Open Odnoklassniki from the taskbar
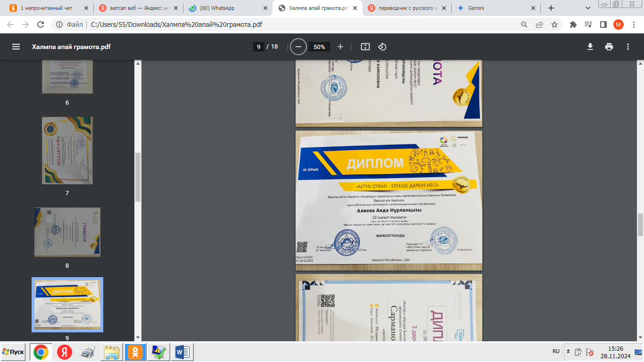The image size is (644, 362). coord(135,352)
